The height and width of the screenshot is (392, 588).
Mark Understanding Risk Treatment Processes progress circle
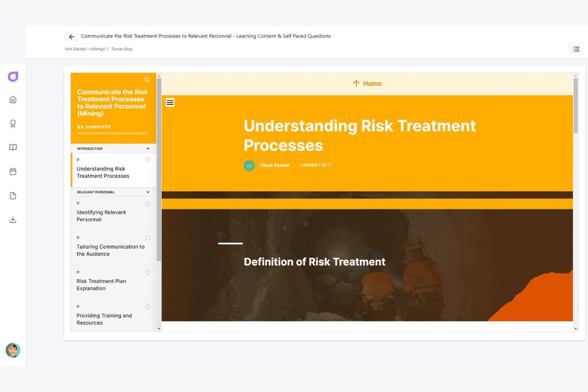point(148,160)
